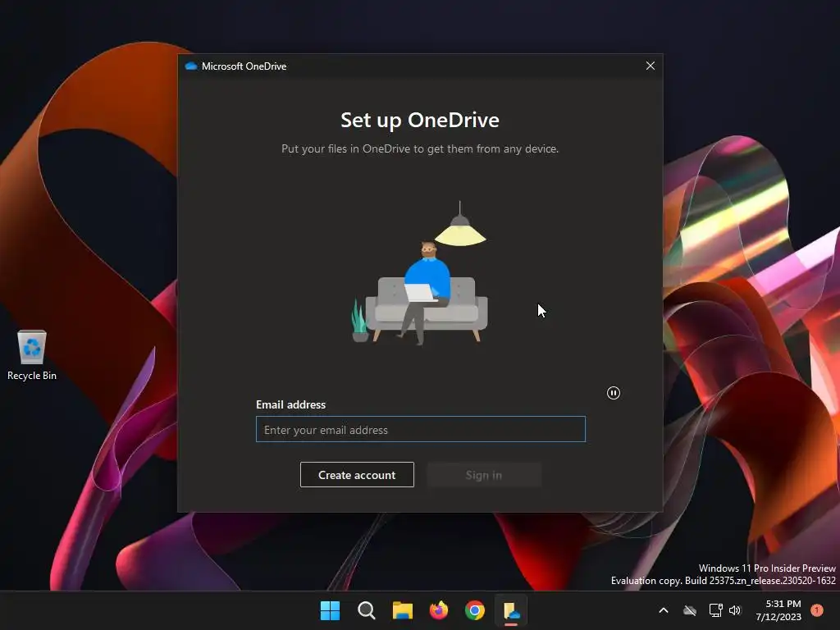The image size is (840, 630).
Task: Click the text starting "Put your files in OneDrive"
Action: click(x=420, y=149)
